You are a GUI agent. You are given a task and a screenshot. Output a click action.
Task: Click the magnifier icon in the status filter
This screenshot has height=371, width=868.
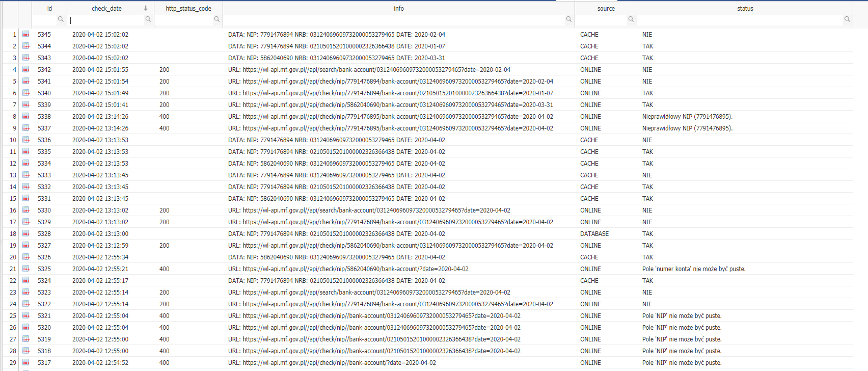(x=847, y=19)
